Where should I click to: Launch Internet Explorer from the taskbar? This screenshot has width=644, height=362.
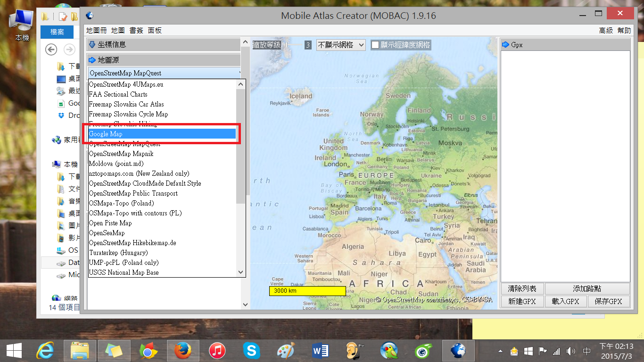[x=45, y=351]
